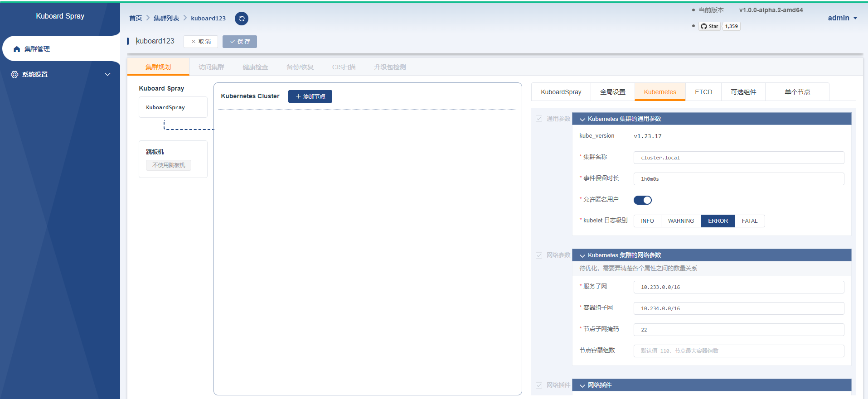The width and height of the screenshot is (868, 399).
Task: Select the KuboardSpray node box
Action: click(173, 107)
